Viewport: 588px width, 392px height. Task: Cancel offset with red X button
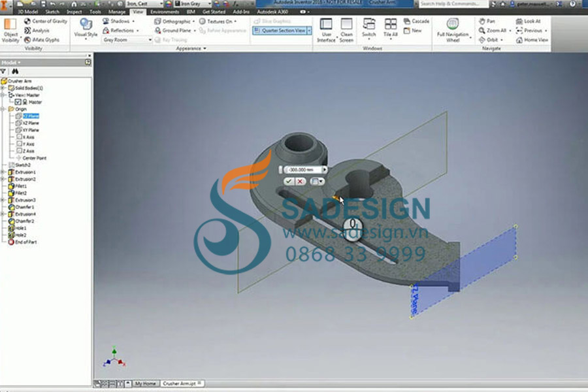point(300,182)
